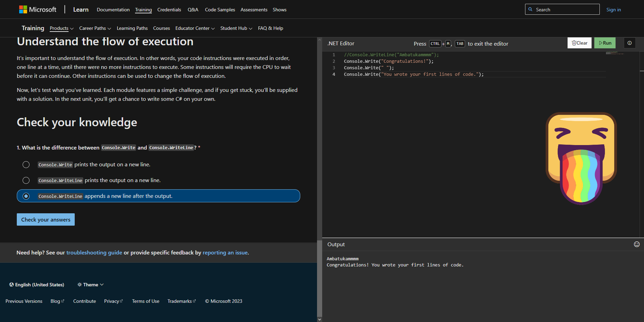This screenshot has height=322, width=644.
Task: Click the Microsoft logo icon
Action: point(23,10)
